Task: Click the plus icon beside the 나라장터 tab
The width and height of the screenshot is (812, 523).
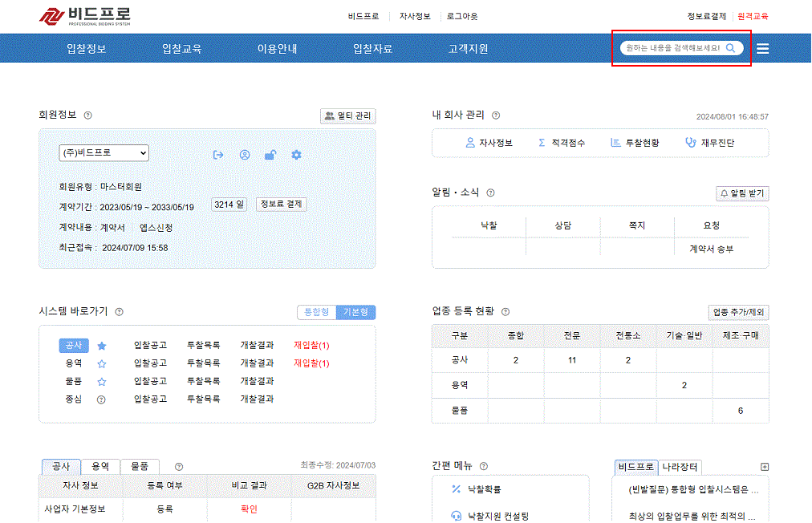Action: tap(765, 467)
